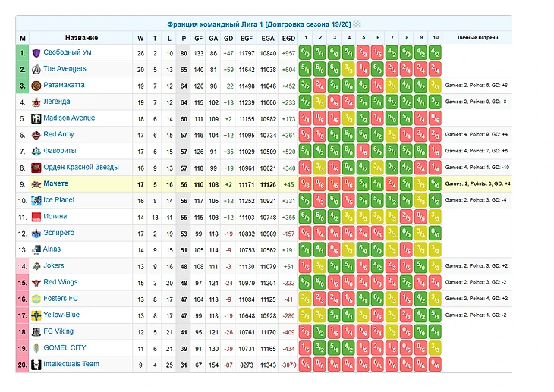Screen dimensions: 554x392
Task: Click the GOMEL CITY team crest
Action: (x=36, y=348)
